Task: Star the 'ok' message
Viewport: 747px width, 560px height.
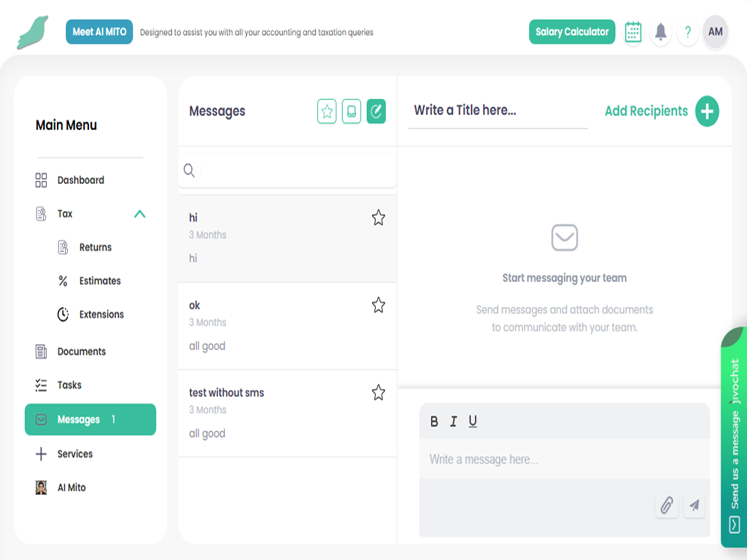Action: pos(378,305)
